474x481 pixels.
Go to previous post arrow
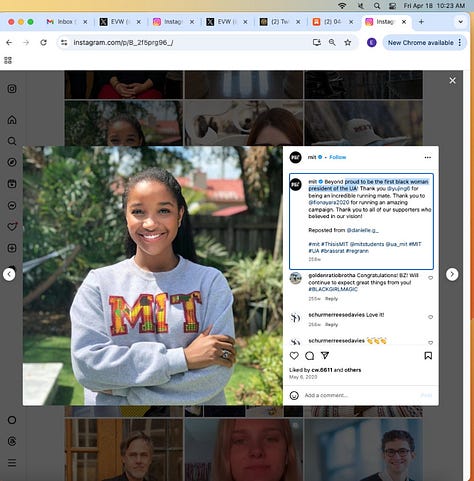coord(9,274)
